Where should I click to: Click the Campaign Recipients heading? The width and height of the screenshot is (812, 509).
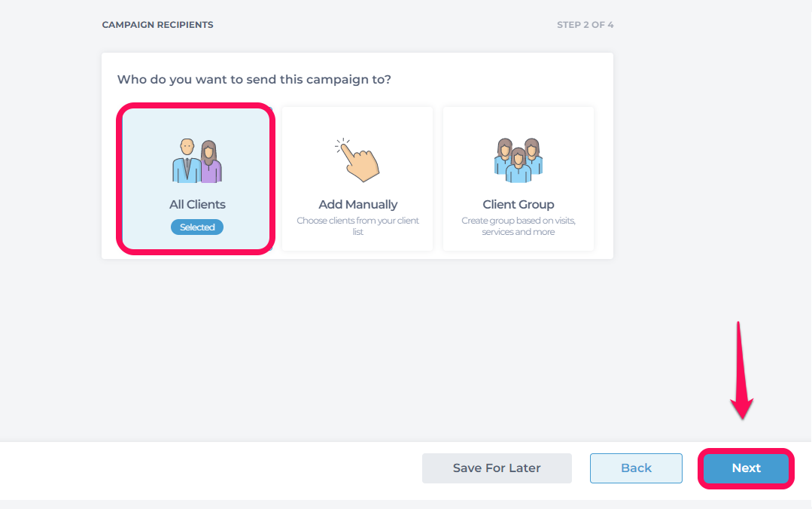[x=157, y=25]
